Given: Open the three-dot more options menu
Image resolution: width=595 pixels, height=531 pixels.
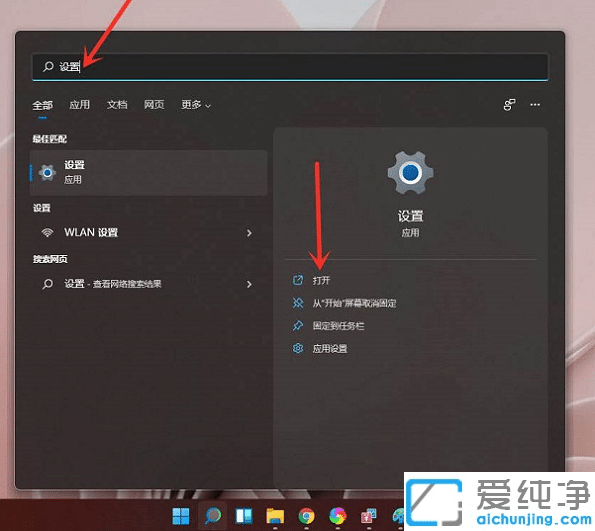Looking at the screenshot, I should 535,104.
